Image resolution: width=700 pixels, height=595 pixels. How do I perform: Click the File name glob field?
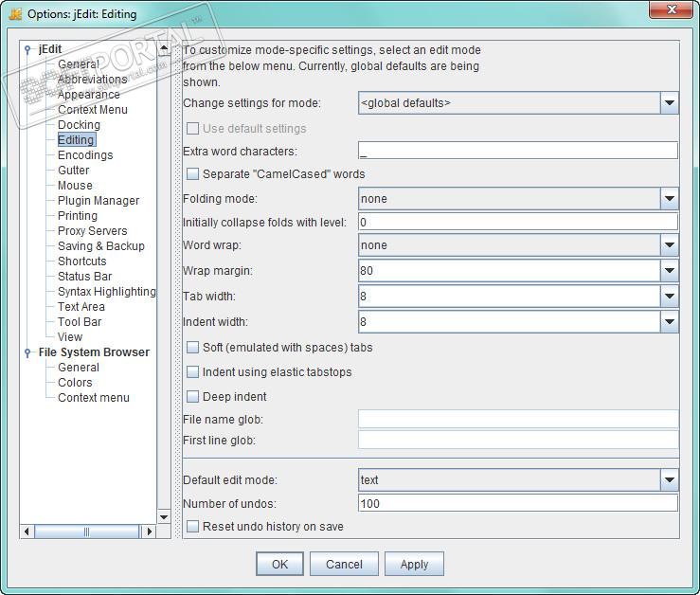[518, 420]
